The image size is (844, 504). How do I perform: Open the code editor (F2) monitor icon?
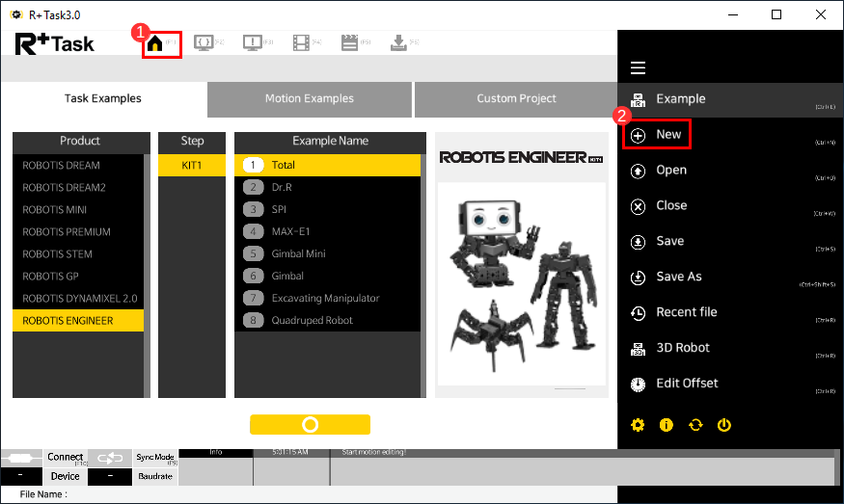click(204, 42)
